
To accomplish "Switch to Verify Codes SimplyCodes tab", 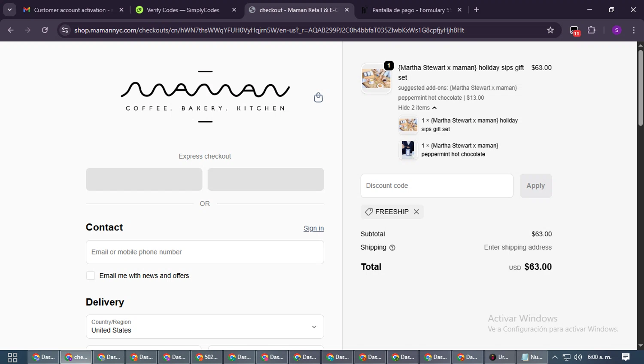I will tap(185, 10).
